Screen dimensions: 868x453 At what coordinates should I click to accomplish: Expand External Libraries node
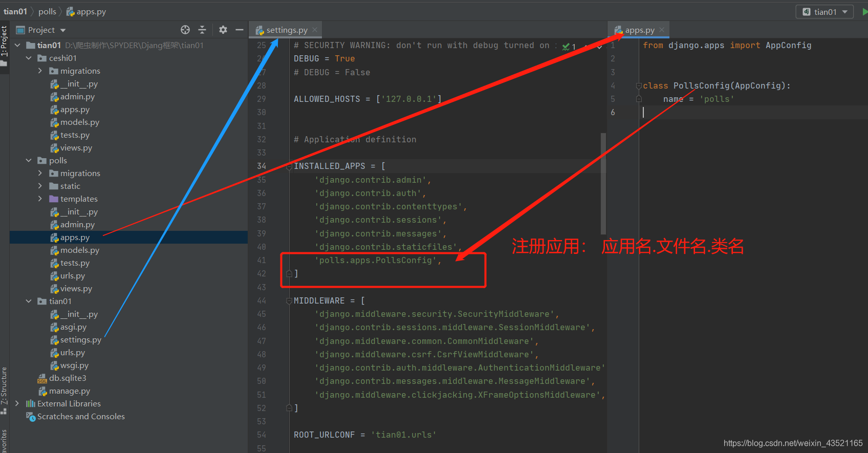pos(17,404)
